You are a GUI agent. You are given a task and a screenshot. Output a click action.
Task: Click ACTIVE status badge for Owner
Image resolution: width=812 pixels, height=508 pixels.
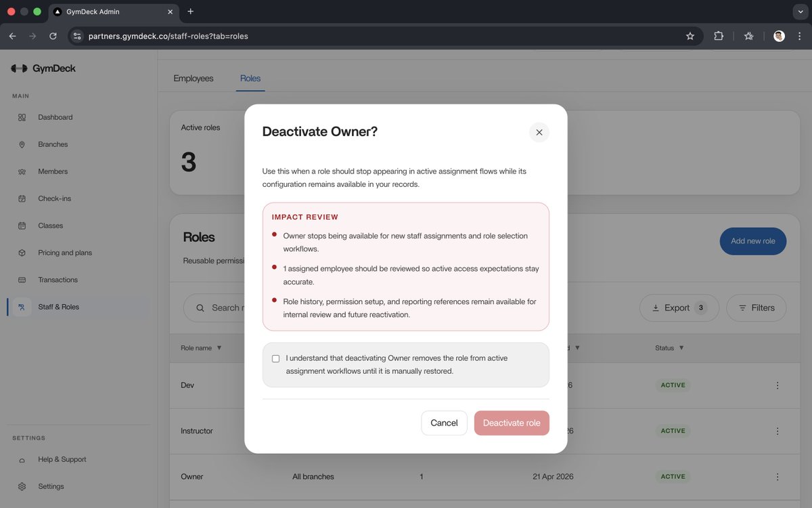(x=673, y=477)
